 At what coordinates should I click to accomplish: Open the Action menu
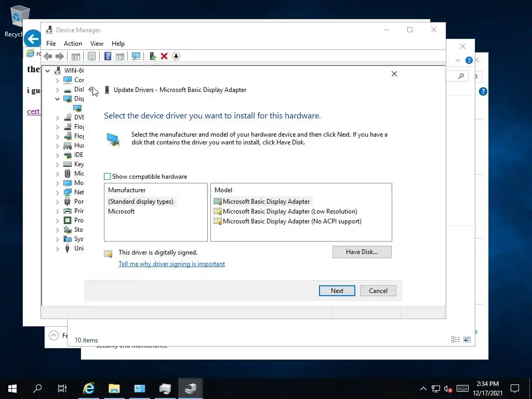(73, 44)
